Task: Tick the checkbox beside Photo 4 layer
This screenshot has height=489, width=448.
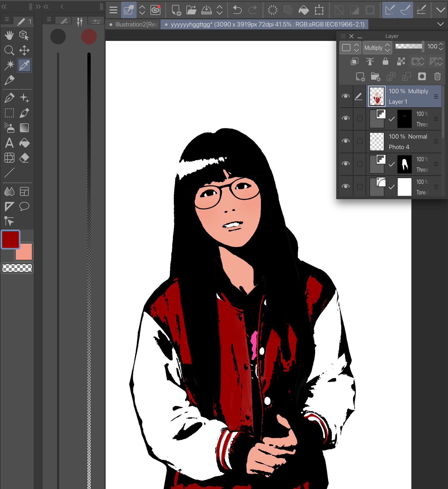Action: (360, 141)
